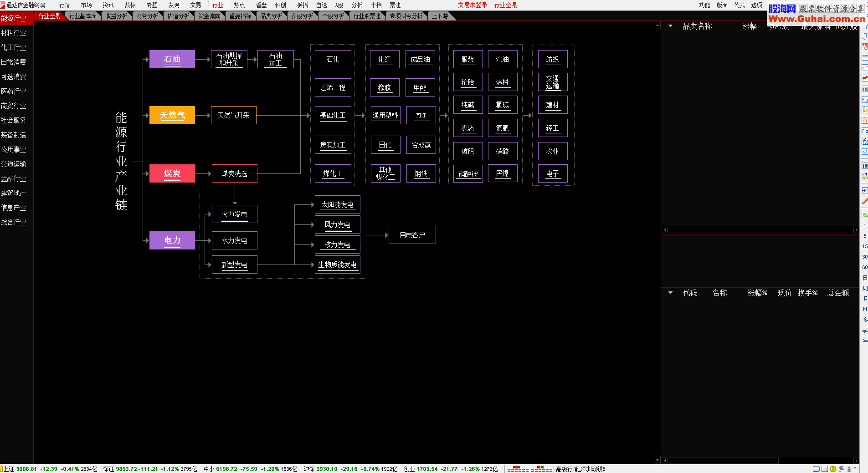The width and height of the screenshot is (868, 473).
Task: Click the purple 石油 node
Action: 172,59
